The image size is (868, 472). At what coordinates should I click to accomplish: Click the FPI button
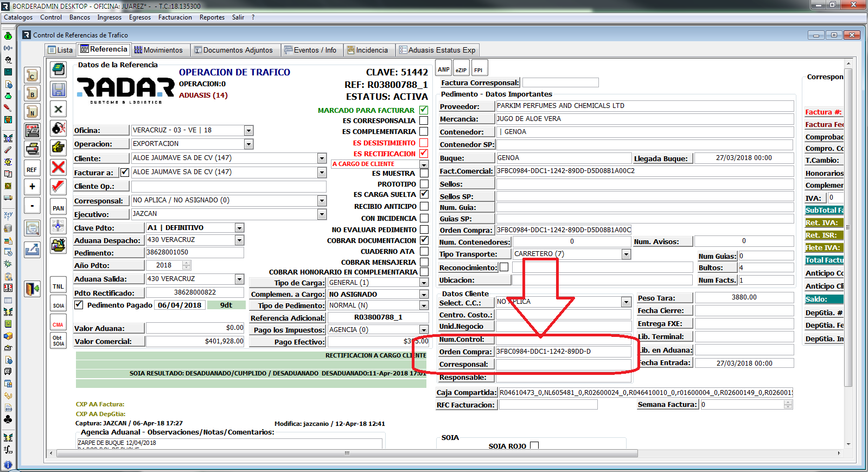pyautogui.click(x=478, y=69)
